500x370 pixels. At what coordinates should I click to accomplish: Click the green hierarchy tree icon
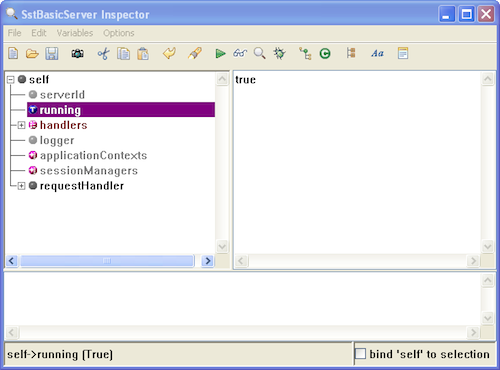click(x=305, y=53)
